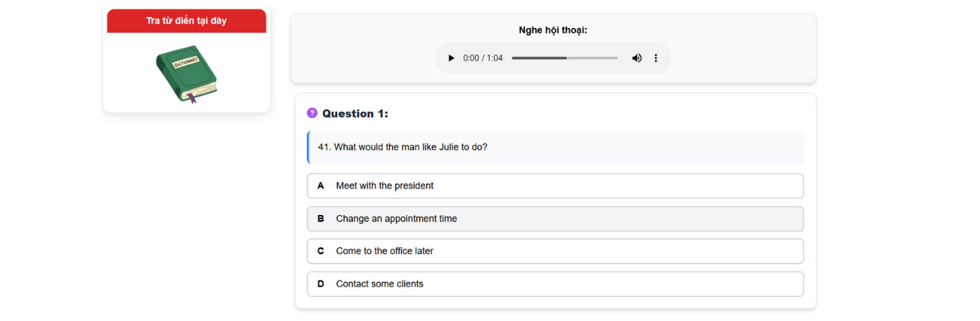Image resolution: width=980 pixels, height=321 pixels.
Task: Click the purple question mark icon
Action: click(312, 113)
